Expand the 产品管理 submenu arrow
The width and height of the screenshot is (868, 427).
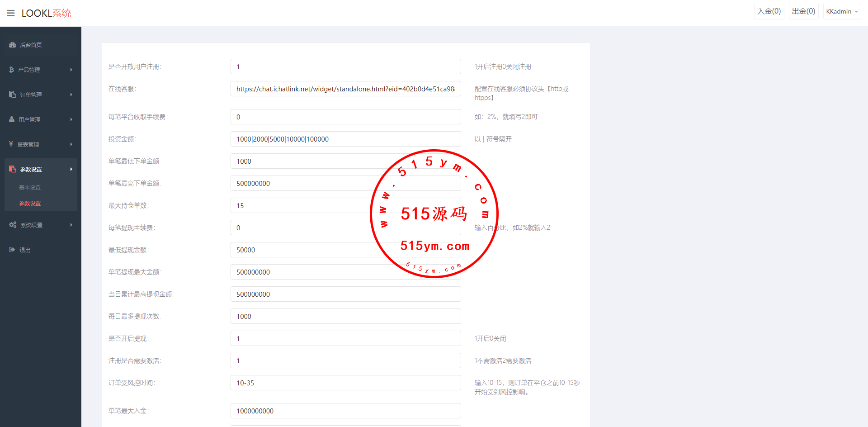point(71,70)
